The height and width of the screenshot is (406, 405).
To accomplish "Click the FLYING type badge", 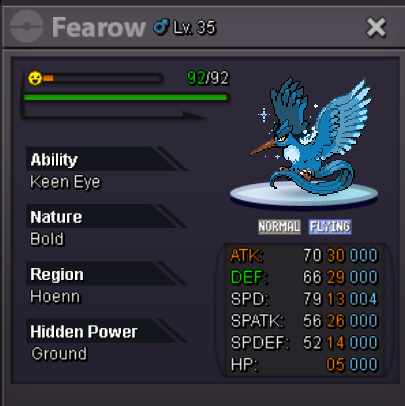I will 330,227.
